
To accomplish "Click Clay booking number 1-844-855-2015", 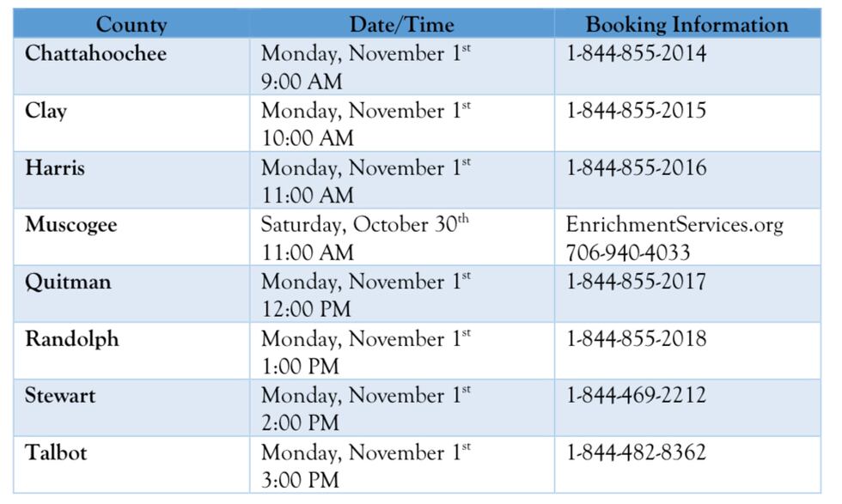I will click(637, 111).
